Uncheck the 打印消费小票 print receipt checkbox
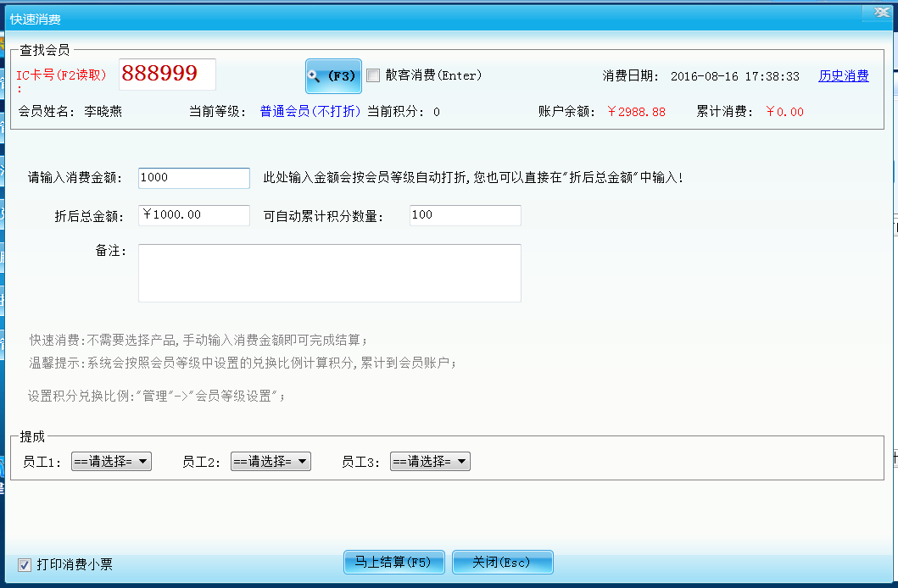Viewport: 898px width, 588px height. [x=23, y=565]
